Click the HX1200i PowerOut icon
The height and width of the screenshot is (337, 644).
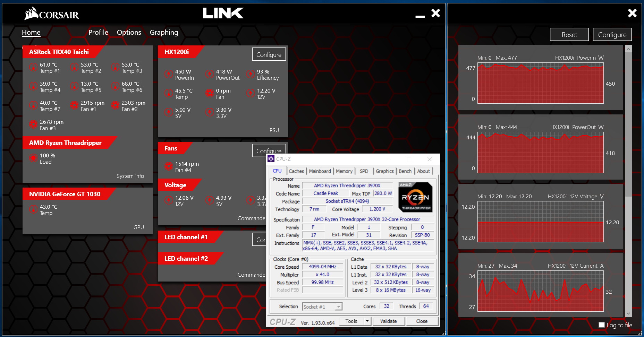click(210, 74)
